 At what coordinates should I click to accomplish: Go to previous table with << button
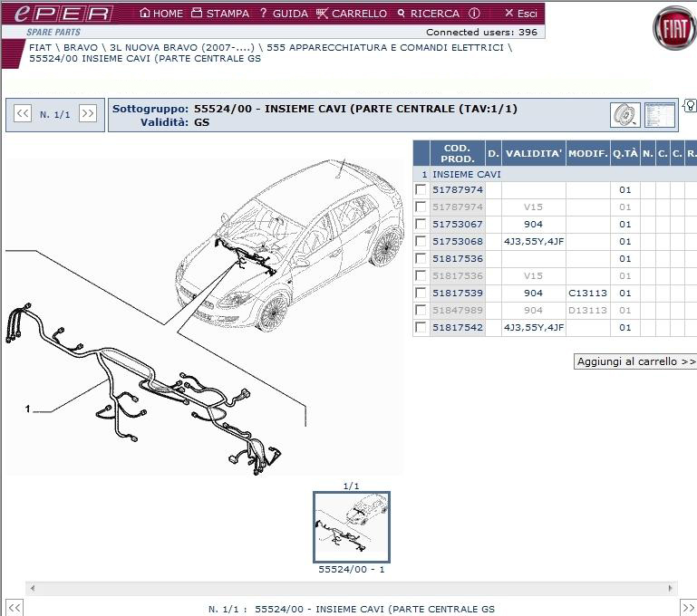[23, 114]
